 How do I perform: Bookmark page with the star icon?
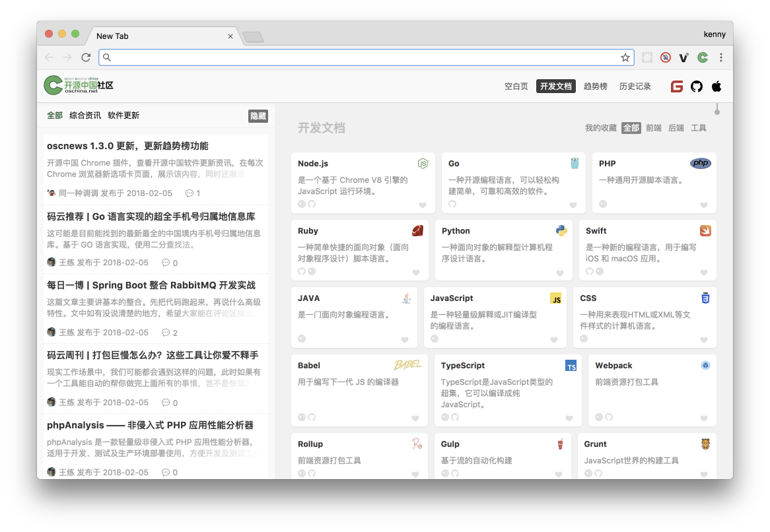[625, 57]
